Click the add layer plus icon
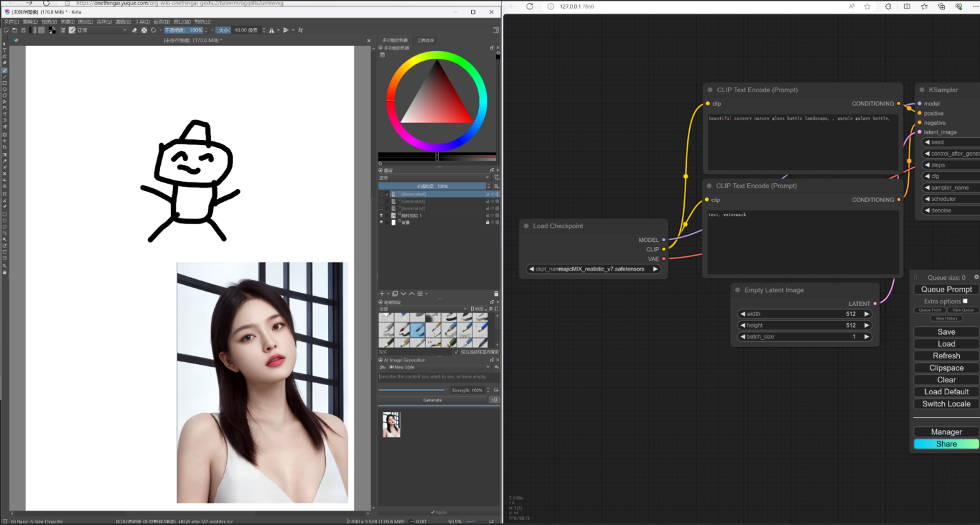 point(382,294)
